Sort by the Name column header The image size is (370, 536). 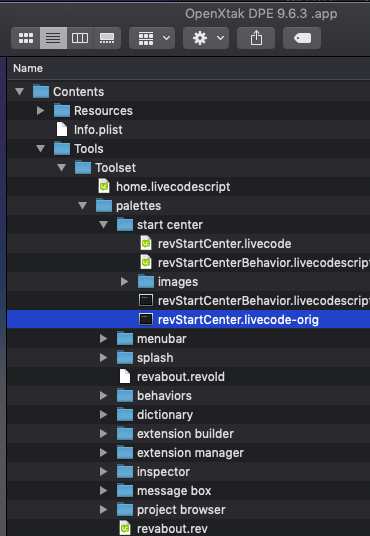(x=28, y=68)
